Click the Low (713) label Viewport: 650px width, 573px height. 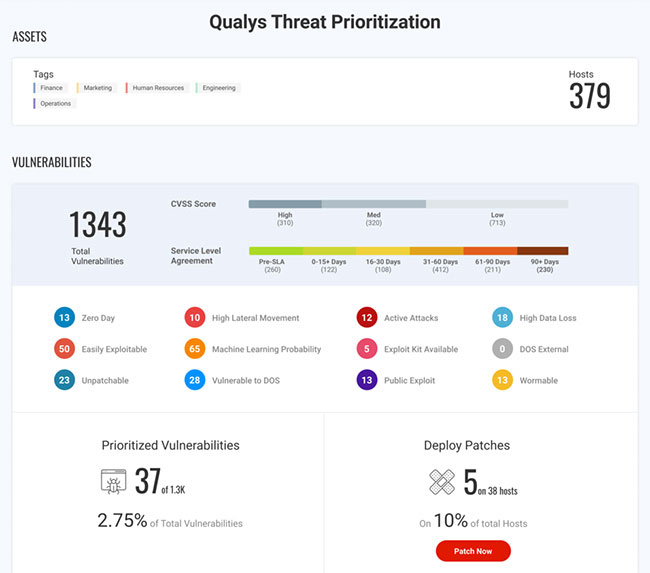(x=497, y=219)
